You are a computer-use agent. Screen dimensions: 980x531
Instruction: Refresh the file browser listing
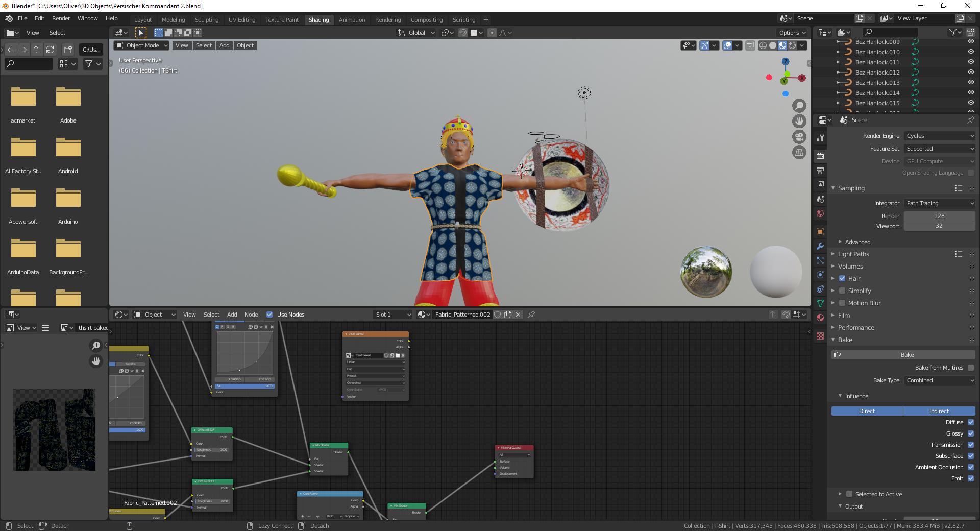[50, 50]
